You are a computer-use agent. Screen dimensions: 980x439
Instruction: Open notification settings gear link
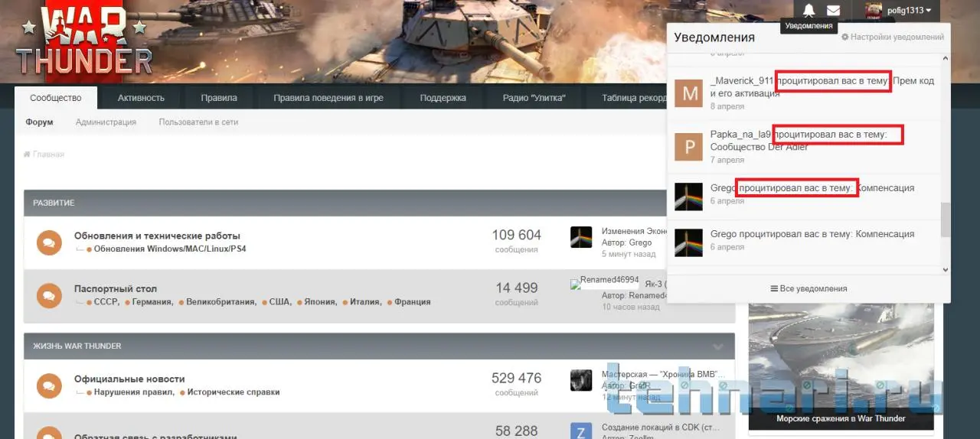pos(893,37)
